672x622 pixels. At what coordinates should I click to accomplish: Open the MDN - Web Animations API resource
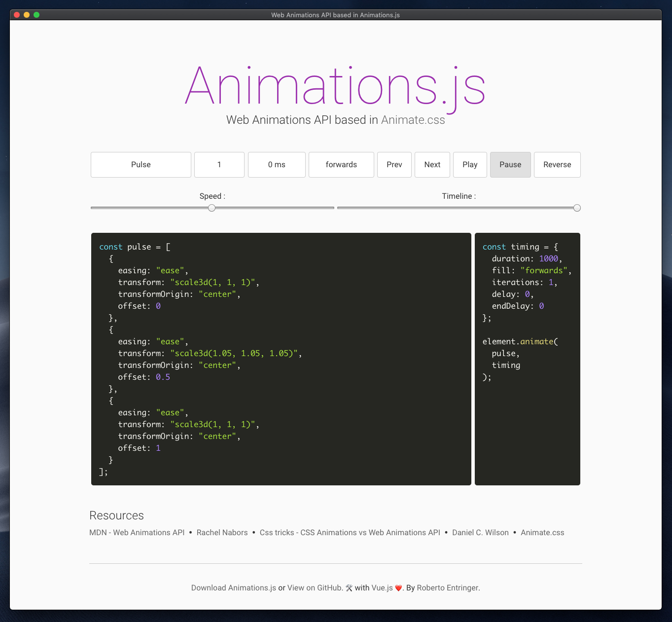(137, 533)
